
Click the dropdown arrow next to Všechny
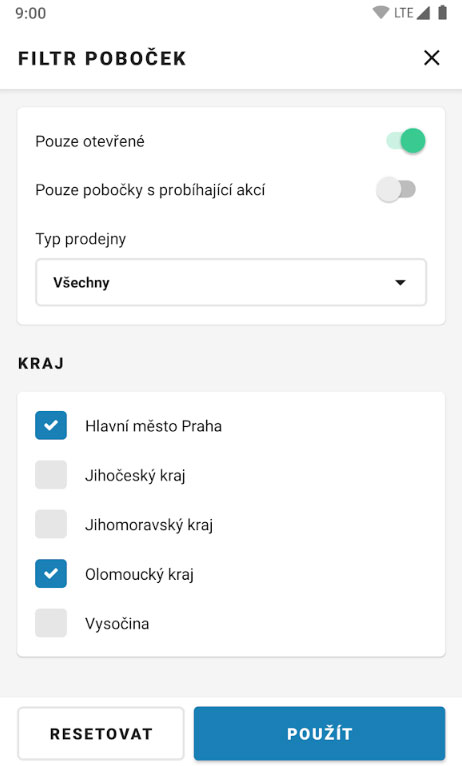[400, 282]
